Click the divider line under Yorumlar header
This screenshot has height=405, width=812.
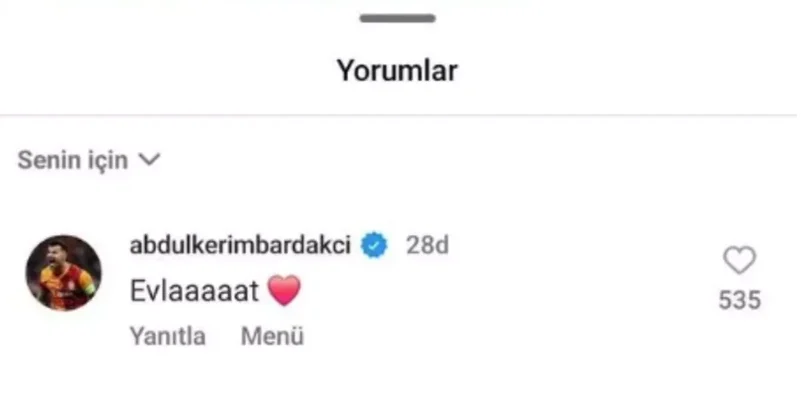click(x=398, y=115)
